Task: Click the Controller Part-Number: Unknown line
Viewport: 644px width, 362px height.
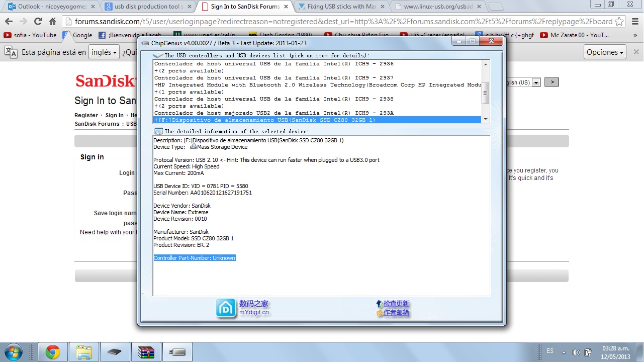Action: [195, 258]
